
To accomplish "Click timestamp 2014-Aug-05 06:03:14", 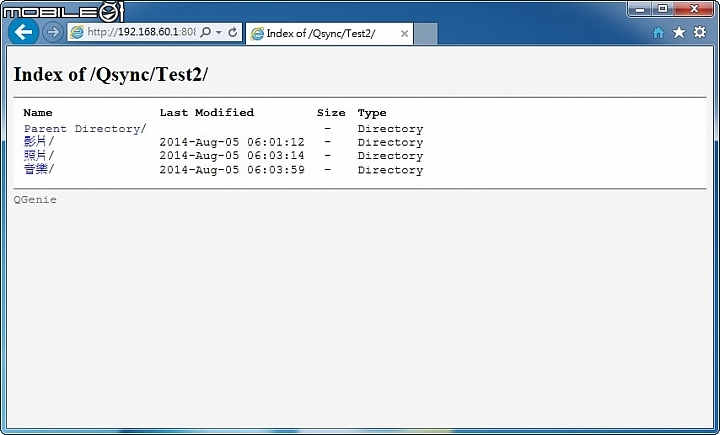I will tap(232, 156).
